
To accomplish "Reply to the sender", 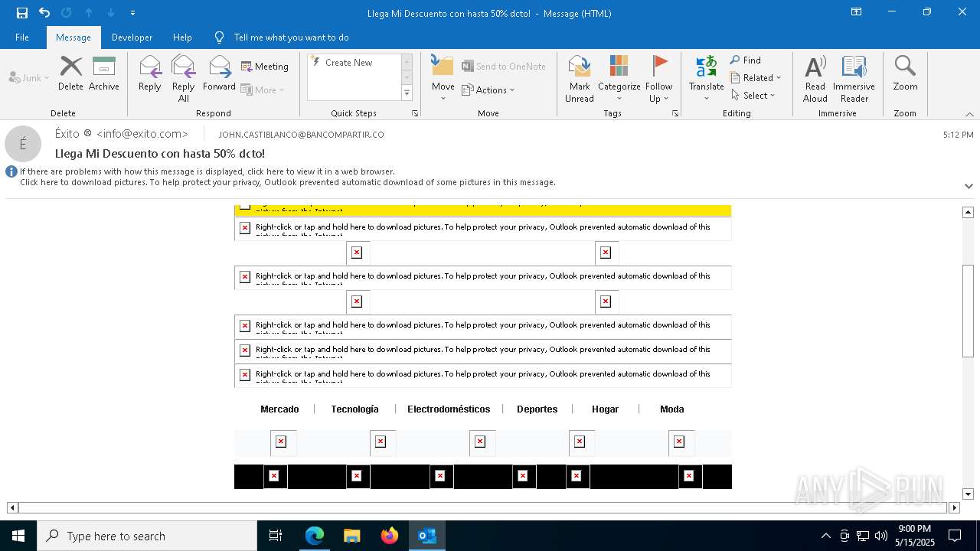I will (x=149, y=73).
